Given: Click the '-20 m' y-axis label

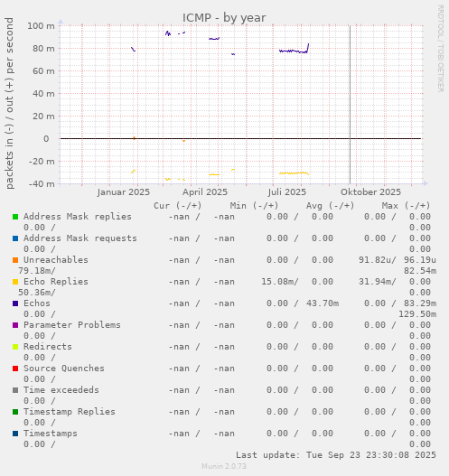Looking at the screenshot, I should [42, 161].
